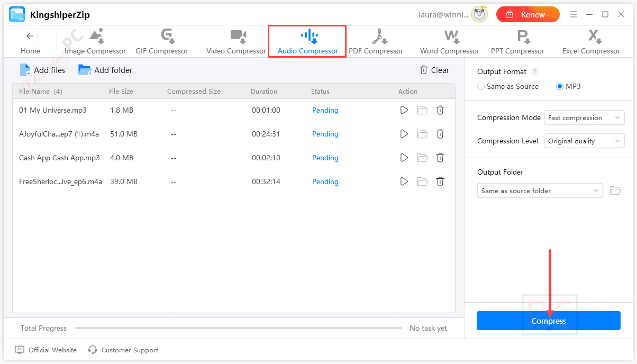Image resolution: width=637 pixels, height=364 pixels.
Task: Start compression with Compress button
Action: 549,321
